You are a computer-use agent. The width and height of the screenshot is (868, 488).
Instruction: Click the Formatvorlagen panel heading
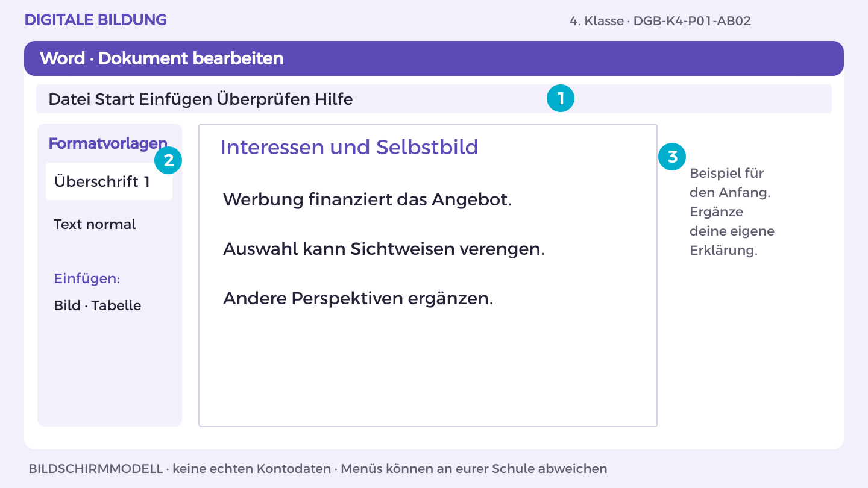pyautogui.click(x=108, y=143)
